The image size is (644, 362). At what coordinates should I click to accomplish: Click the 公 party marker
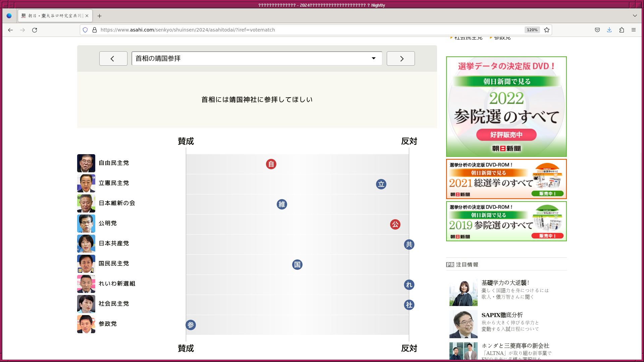point(395,225)
